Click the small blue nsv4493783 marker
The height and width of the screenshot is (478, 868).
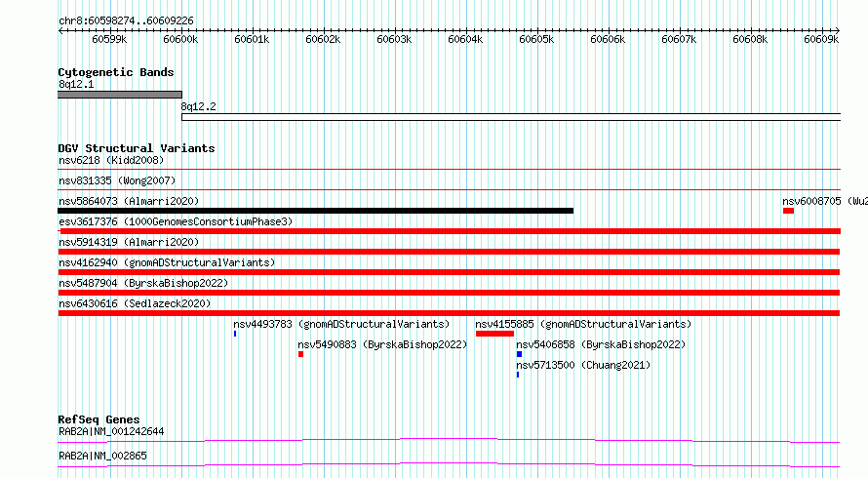(x=235, y=334)
